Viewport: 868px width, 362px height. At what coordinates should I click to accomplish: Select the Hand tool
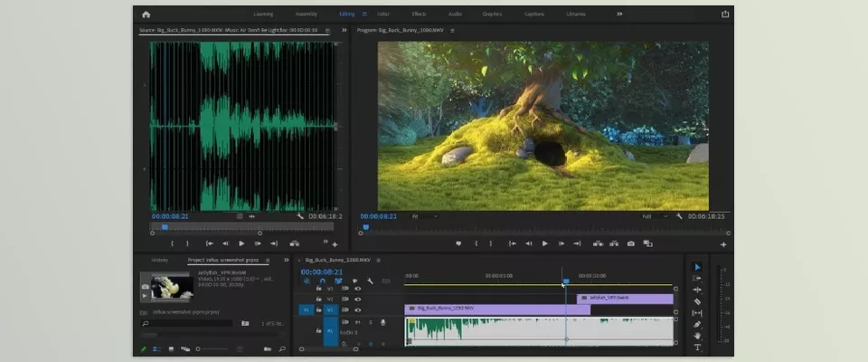tap(697, 336)
